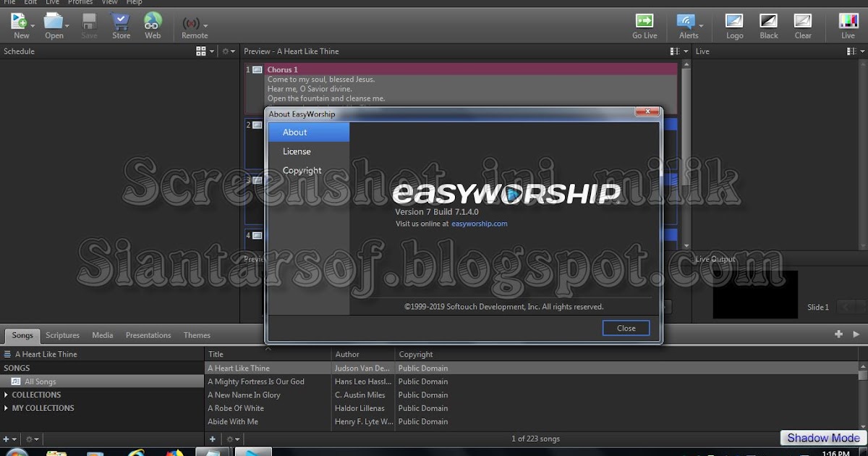Select Copyright in About dialog sidebar
This screenshot has width=868, height=456.
[309, 171]
